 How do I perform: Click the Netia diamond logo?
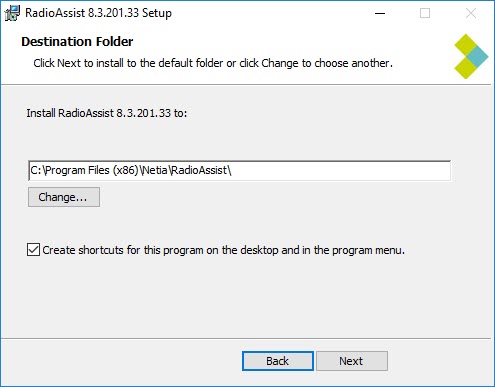[471, 56]
